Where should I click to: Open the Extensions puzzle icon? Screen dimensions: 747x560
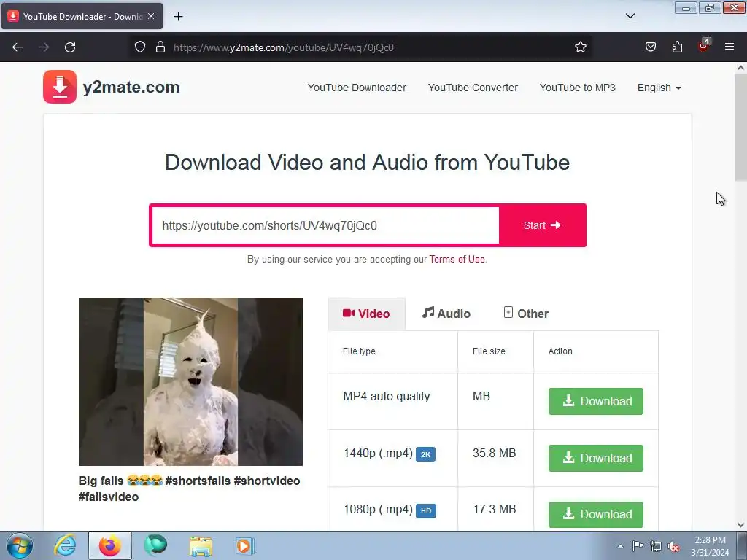[677, 47]
